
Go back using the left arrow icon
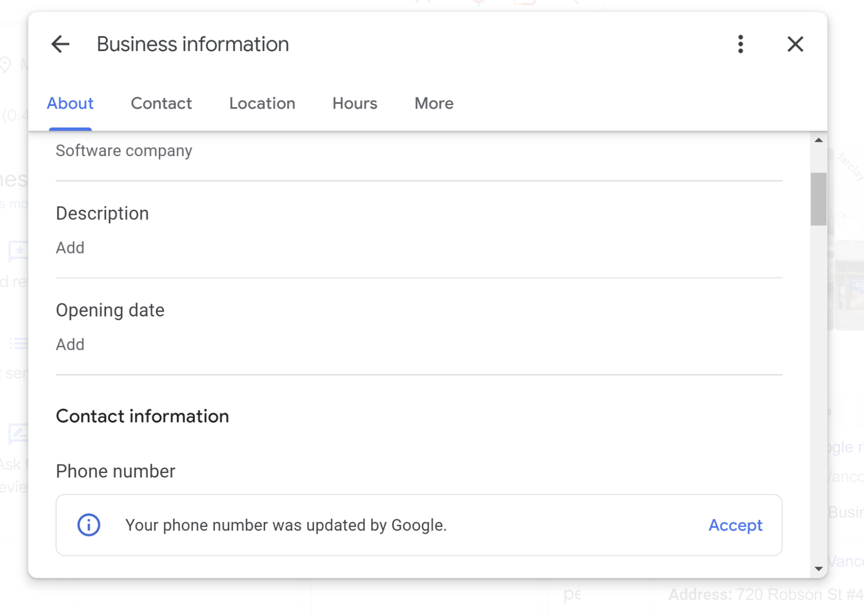pos(61,44)
